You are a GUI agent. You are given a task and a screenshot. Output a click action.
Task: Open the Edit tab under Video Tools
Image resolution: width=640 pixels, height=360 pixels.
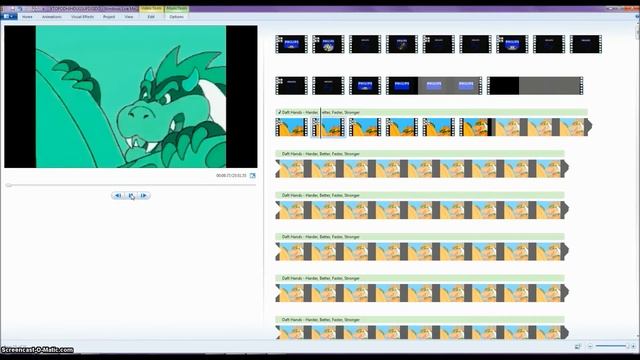[x=151, y=17]
